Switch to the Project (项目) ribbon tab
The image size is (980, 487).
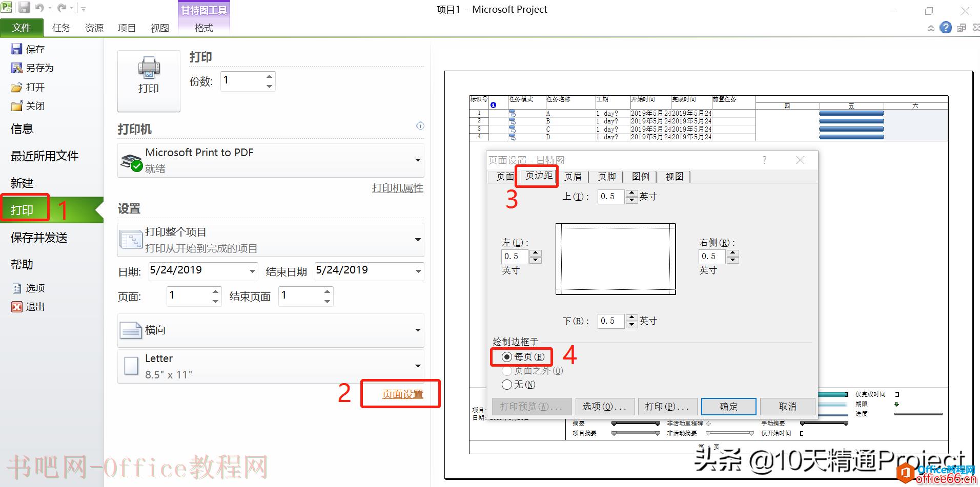127,28
